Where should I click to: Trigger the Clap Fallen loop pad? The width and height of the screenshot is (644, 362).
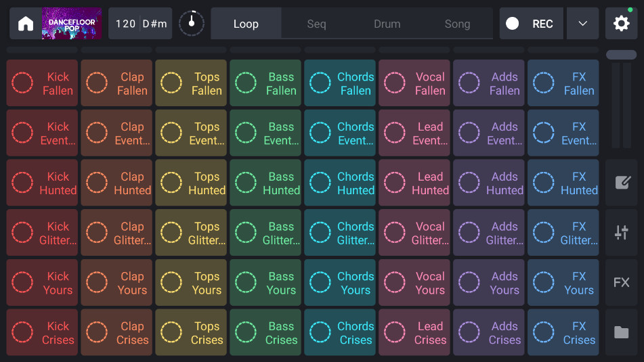pyautogui.click(x=116, y=83)
